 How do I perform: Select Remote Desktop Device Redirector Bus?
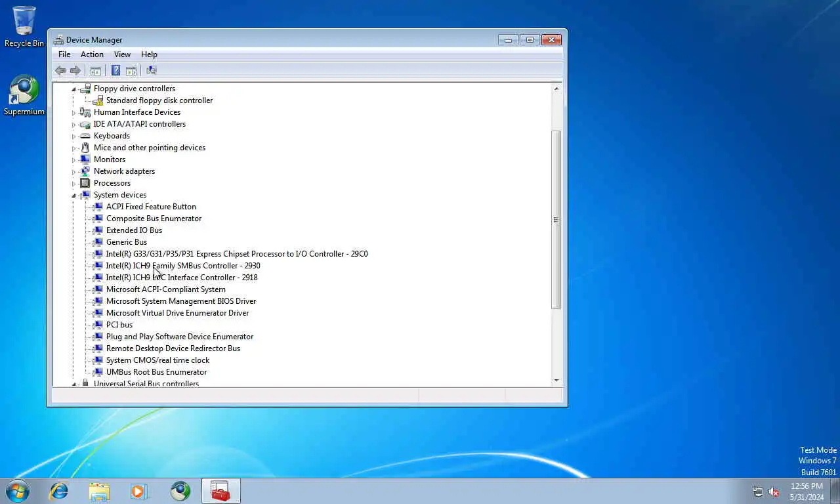[173, 348]
